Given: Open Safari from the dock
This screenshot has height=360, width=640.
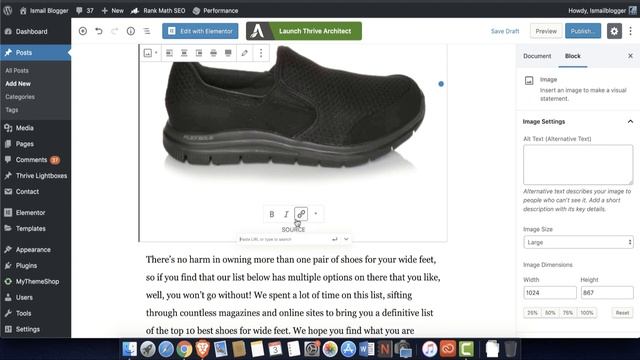Looking at the screenshot, I should (166, 349).
